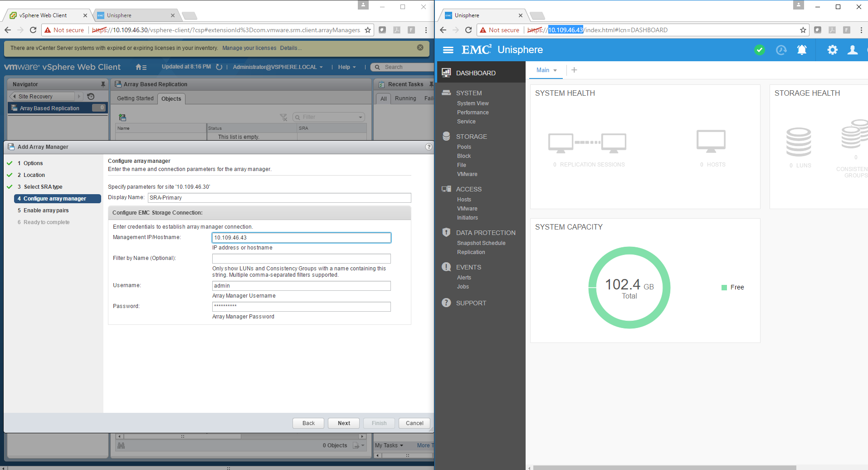Open Unisphere settings gear icon
Screen dimensions: 868x470
[832, 50]
